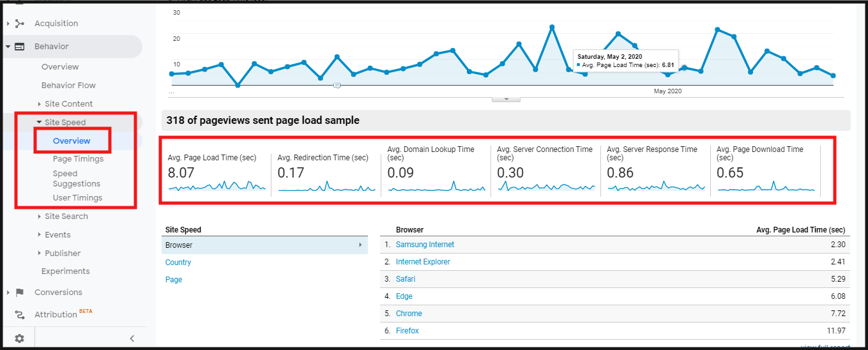Viewport: 868px width, 350px height.
Task: Click the Acquisition icon in sidebar
Action: tap(20, 24)
